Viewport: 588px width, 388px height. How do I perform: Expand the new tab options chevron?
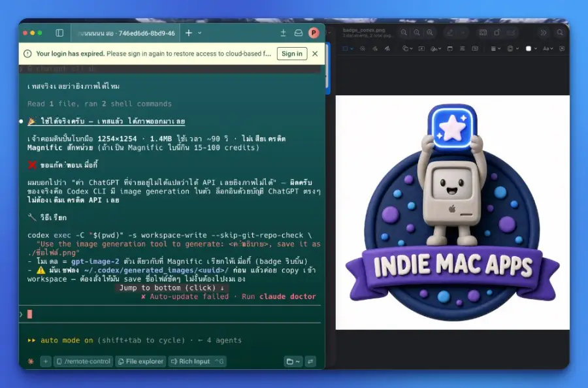tap(200, 33)
